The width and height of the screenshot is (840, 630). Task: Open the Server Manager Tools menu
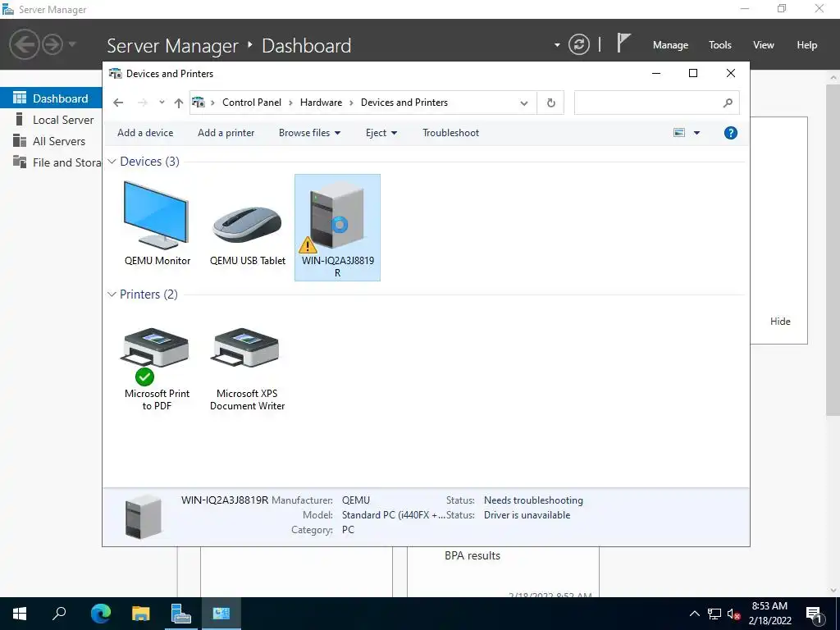point(719,45)
